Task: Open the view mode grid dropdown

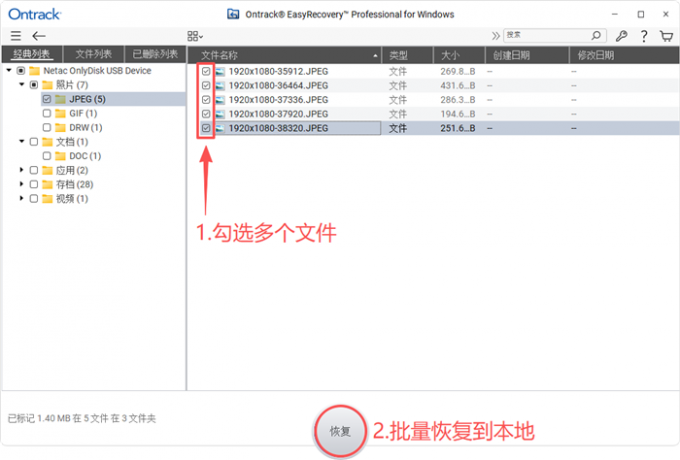Action: [x=195, y=36]
